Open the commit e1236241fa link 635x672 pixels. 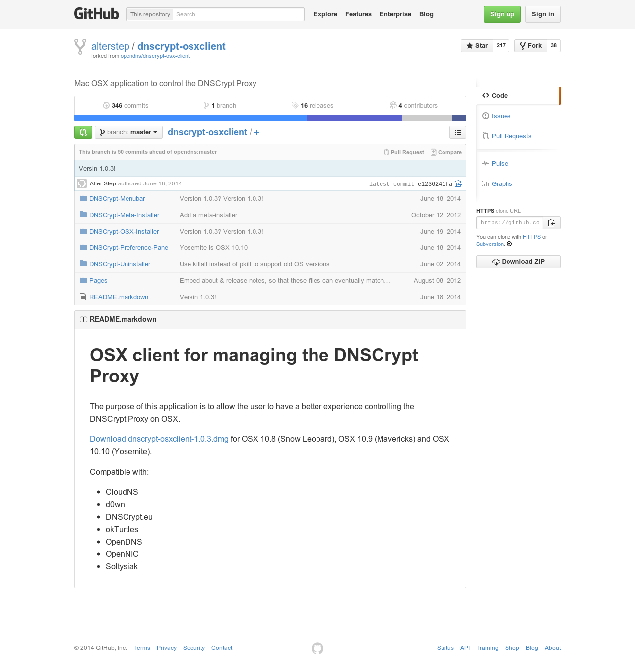(x=435, y=184)
